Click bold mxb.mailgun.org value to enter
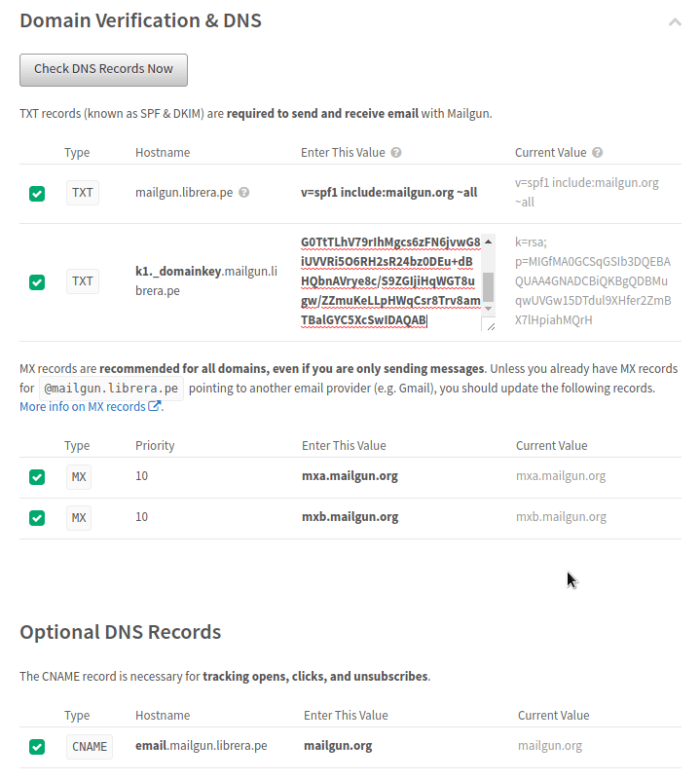 [x=350, y=517]
